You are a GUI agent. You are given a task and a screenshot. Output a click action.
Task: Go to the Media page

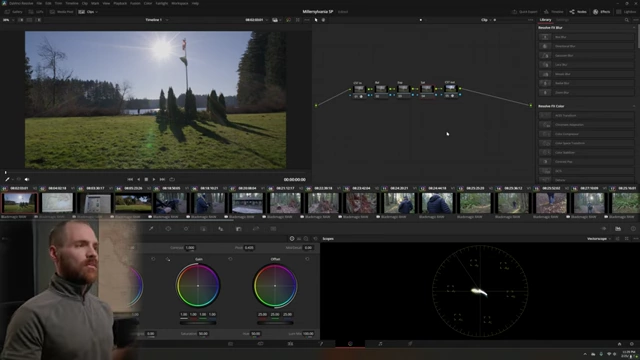230,344
